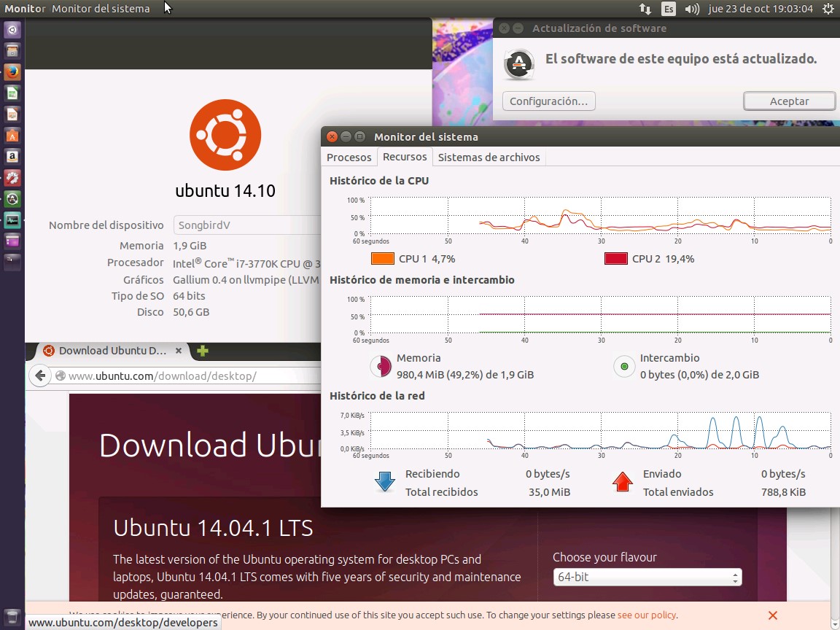
Task: Open the Amazon launcher icon
Action: tap(12, 157)
